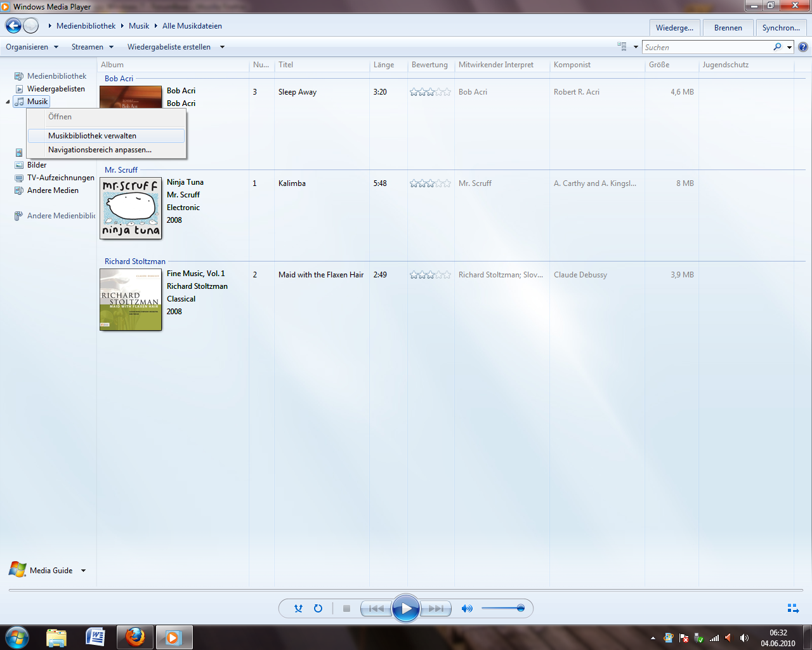The width and height of the screenshot is (812, 650).
Task: Click Medienbibliothek breadcrumb
Action: 86,26
